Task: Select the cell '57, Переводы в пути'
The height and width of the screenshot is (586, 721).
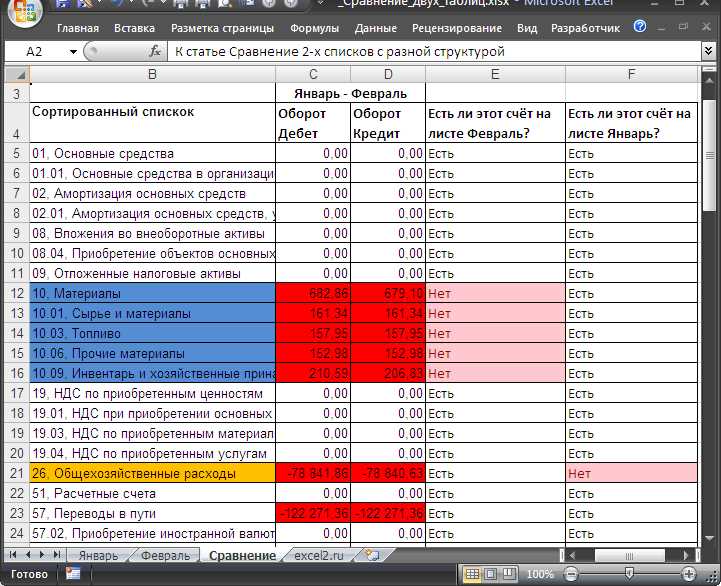Action: (152, 513)
